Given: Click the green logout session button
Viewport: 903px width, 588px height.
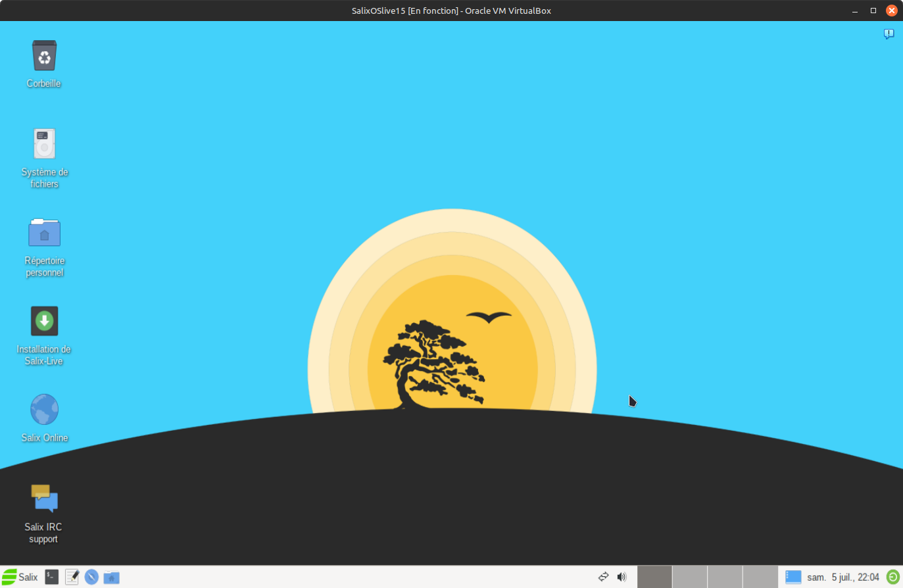Looking at the screenshot, I should (892, 577).
